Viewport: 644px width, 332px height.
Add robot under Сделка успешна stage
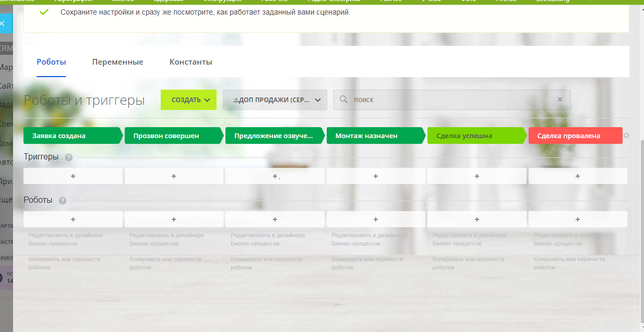click(x=477, y=219)
